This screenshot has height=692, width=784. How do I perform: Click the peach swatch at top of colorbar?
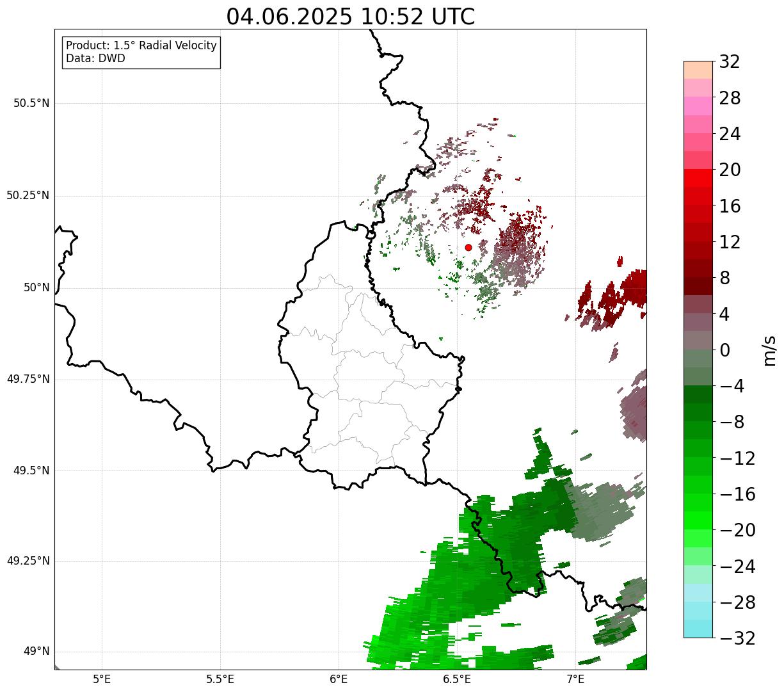pyautogui.click(x=698, y=70)
